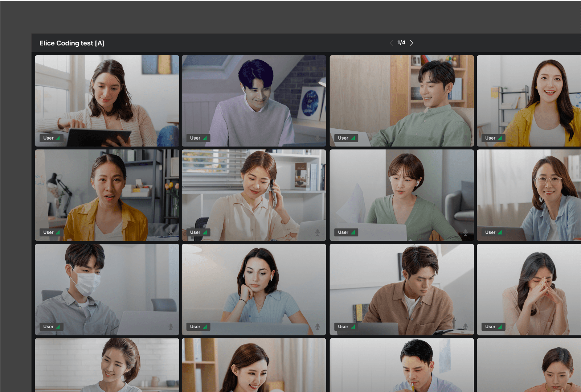Viewport: 581px width, 392px height.
Task: Select video of short-haired woman in green cardigan
Action: point(402,195)
